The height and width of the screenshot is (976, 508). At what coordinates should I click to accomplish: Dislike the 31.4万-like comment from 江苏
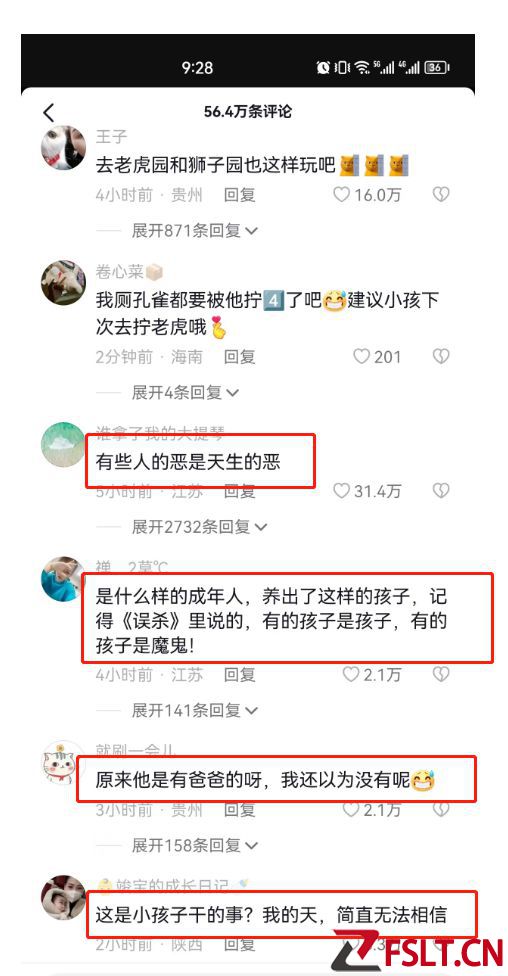441,491
